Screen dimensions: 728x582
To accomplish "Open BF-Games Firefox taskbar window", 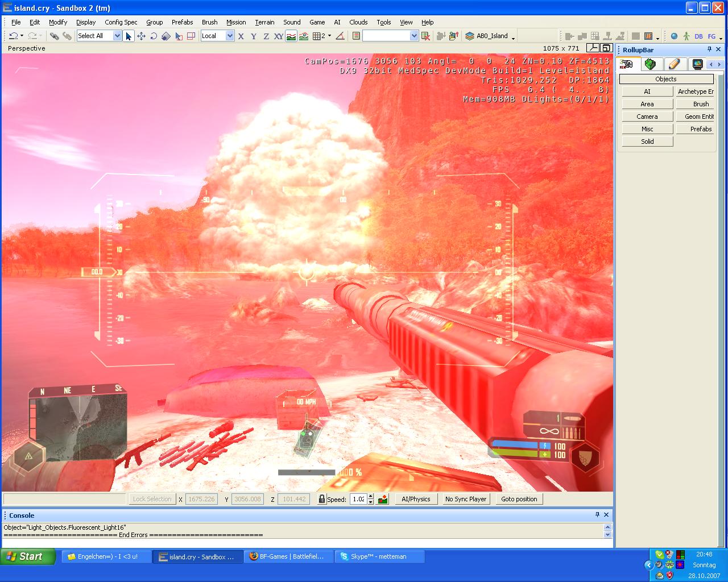I will [x=289, y=556].
